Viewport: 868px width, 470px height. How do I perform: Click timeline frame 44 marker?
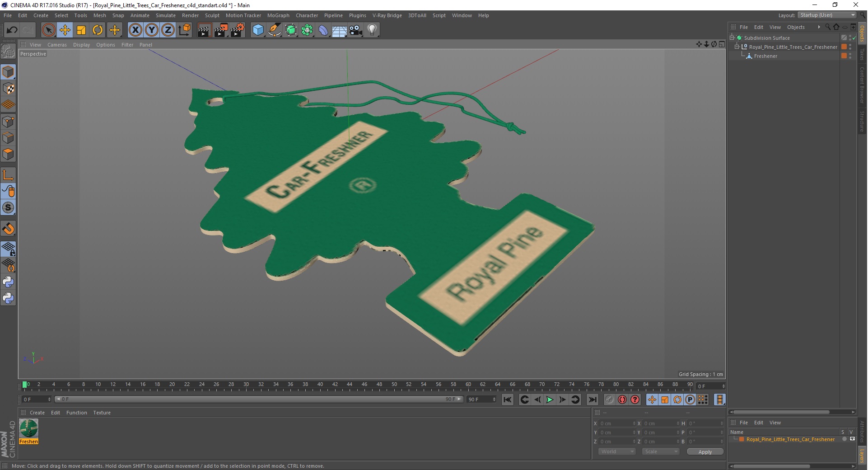pyautogui.click(x=350, y=385)
